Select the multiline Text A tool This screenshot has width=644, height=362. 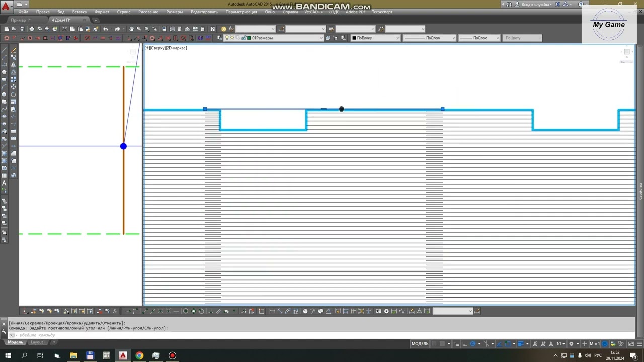click(4, 184)
